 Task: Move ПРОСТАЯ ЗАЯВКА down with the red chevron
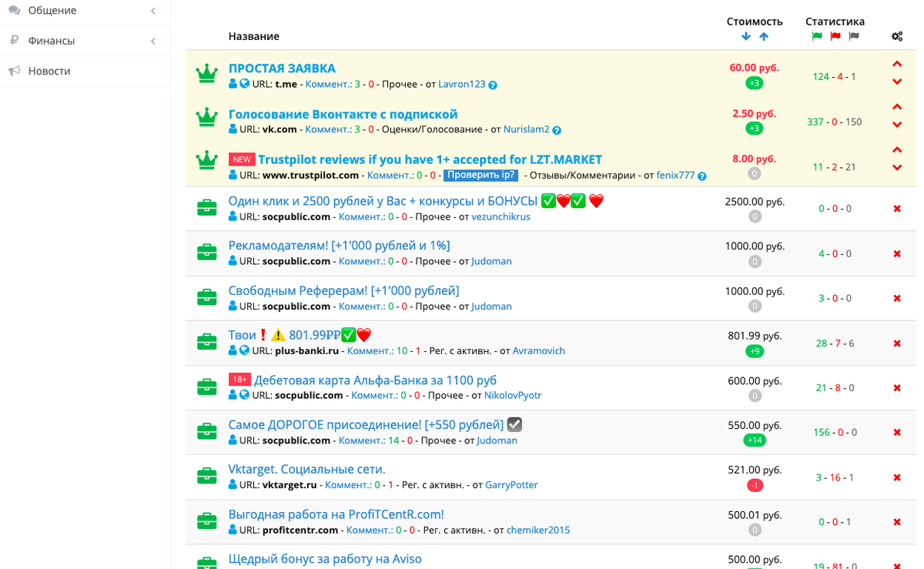pos(897,82)
